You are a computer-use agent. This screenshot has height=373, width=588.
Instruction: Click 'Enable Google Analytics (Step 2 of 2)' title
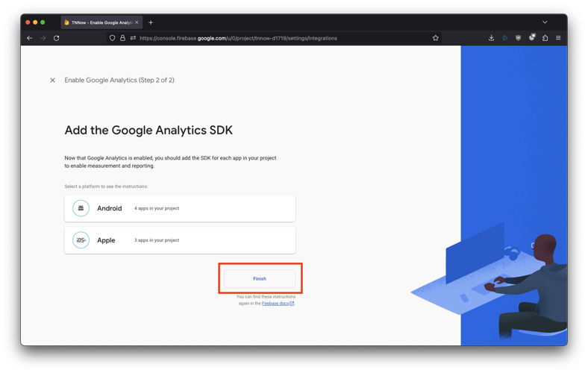[x=119, y=81]
